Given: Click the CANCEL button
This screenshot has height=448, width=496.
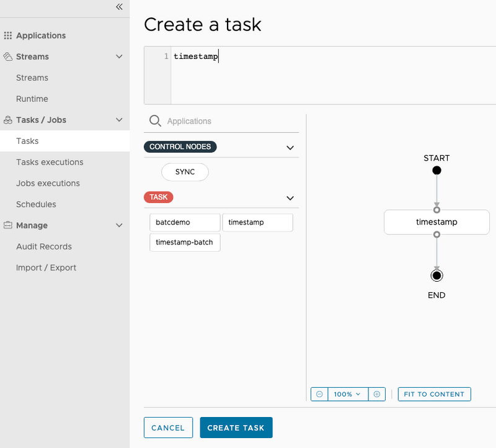Looking at the screenshot, I should (168, 428).
